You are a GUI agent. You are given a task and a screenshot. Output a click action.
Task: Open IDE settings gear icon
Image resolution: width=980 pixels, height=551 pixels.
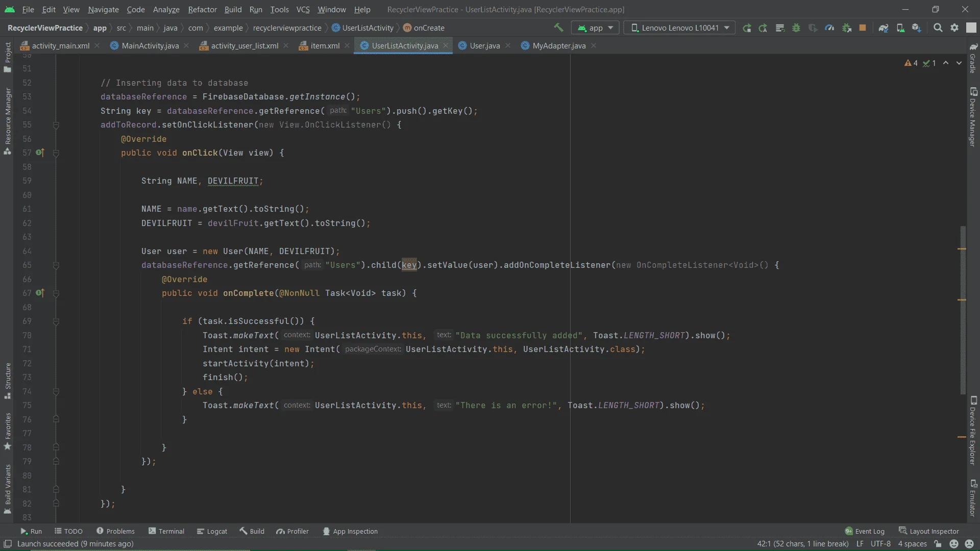[x=954, y=28]
